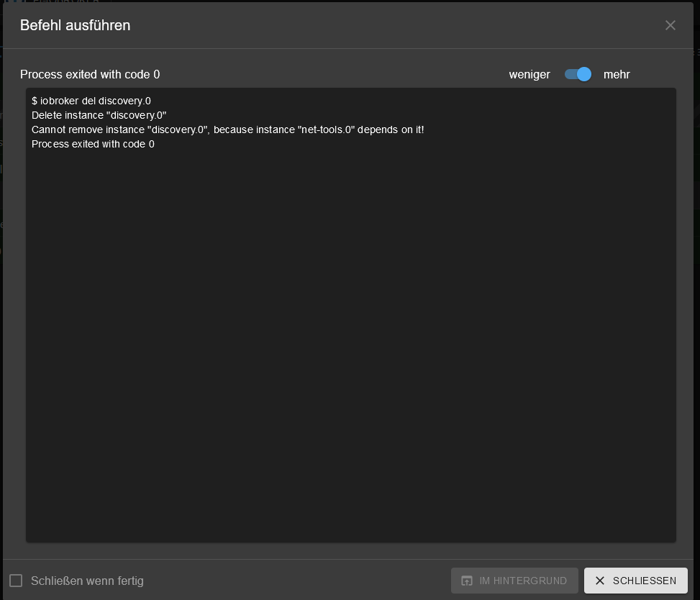Click the 'Schließen wenn fertig' label text
The width and height of the screenshot is (700, 600).
87,581
